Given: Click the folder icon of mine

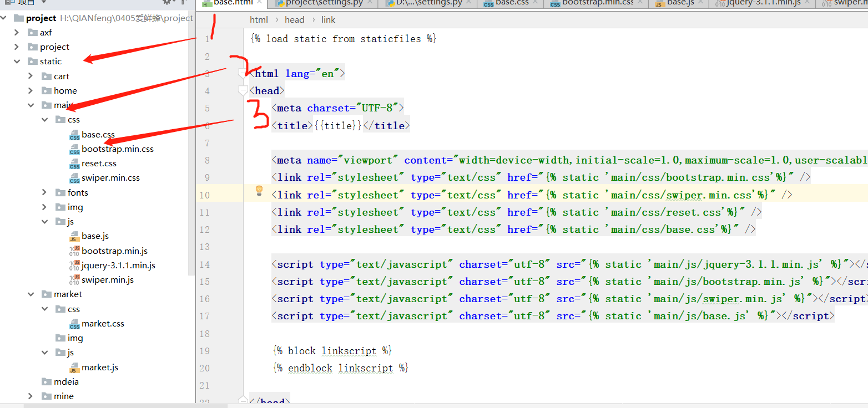Looking at the screenshot, I should pos(47,396).
